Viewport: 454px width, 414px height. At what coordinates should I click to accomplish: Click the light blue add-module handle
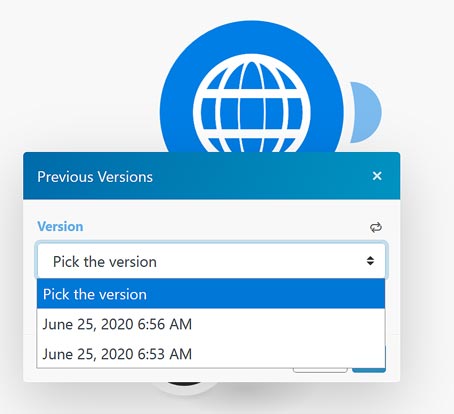[x=366, y=112]
